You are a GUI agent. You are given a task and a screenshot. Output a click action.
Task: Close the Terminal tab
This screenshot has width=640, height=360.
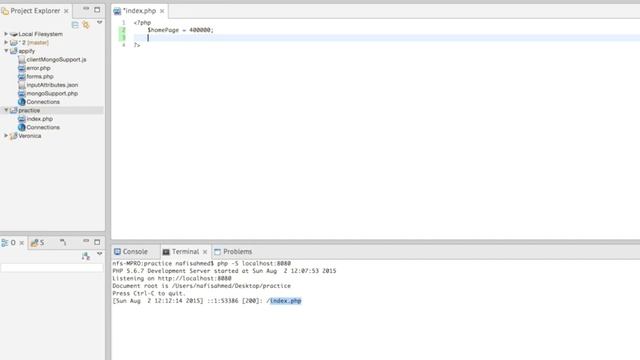205,252
